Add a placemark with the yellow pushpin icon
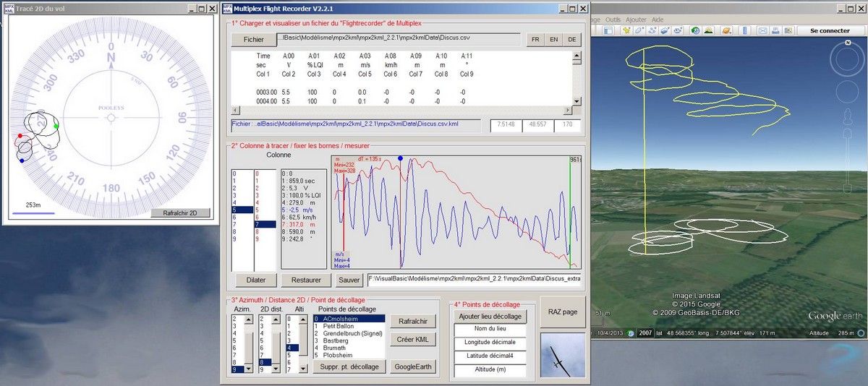This screenshot has width=868, height=386. coord(626,30)
